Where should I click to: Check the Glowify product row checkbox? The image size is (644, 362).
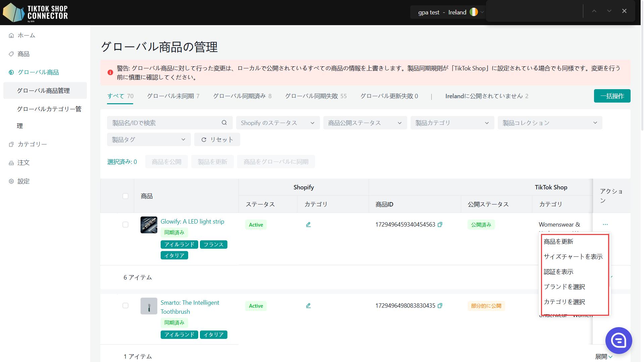125,225
